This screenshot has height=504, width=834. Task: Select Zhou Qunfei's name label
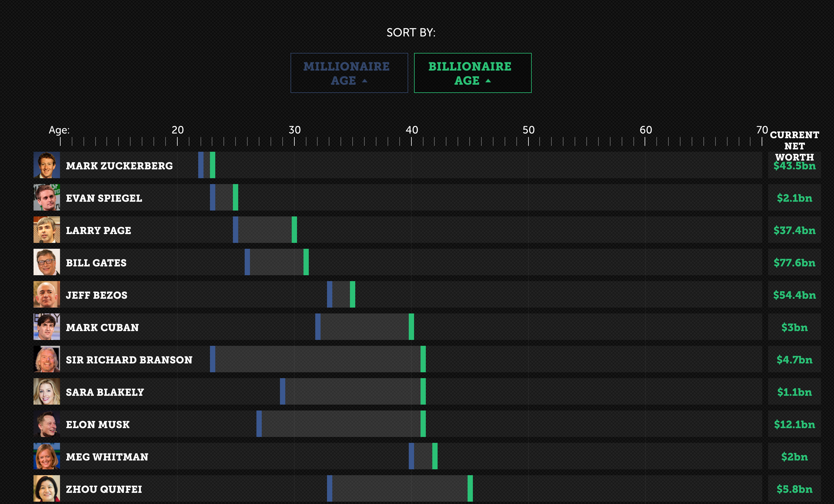click(x=104, y=489)
